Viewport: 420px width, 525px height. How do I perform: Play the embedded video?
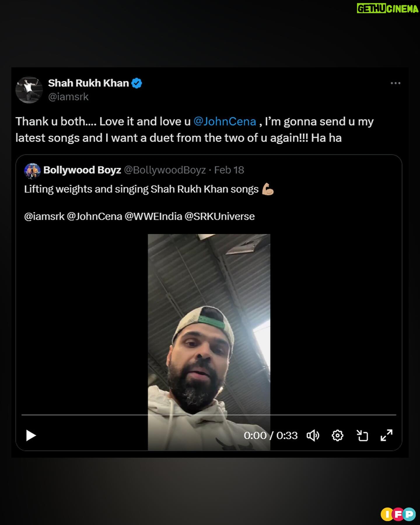click(31, 435)
